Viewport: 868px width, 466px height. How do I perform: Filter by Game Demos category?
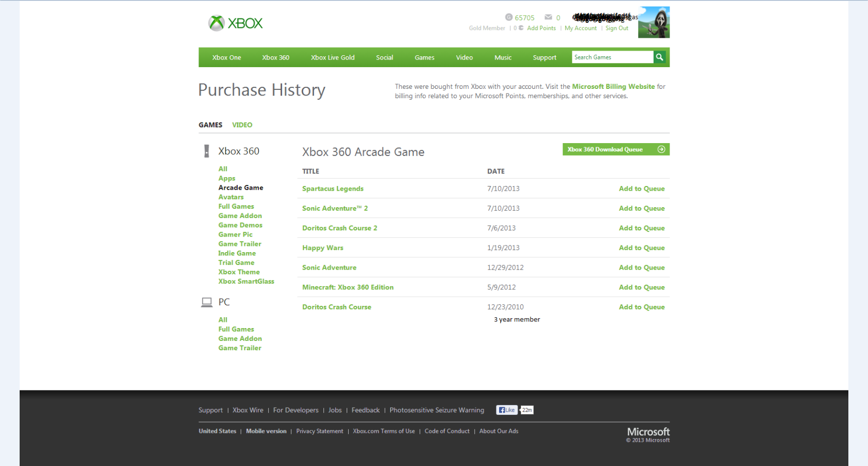click(x=240, y=225)
